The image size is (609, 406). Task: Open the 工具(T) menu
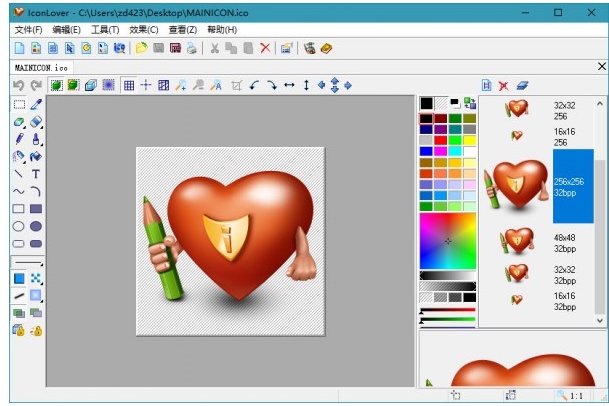[x=105, y=30]
